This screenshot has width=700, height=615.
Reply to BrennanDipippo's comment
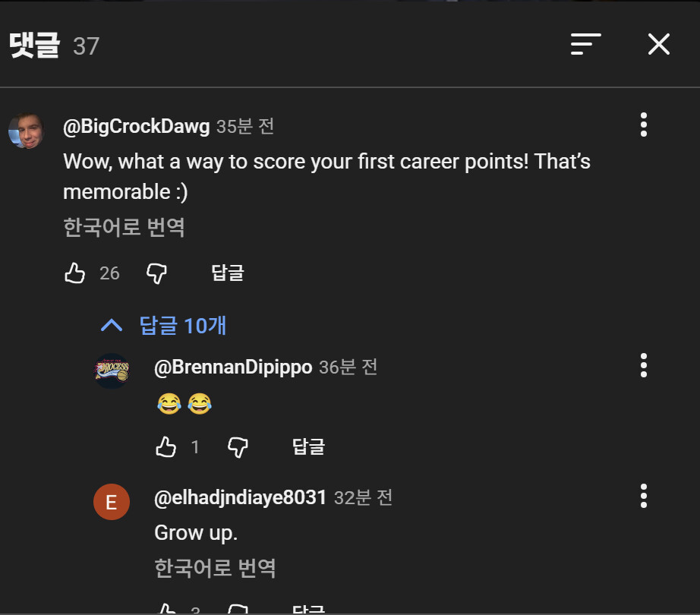point(308,447)
